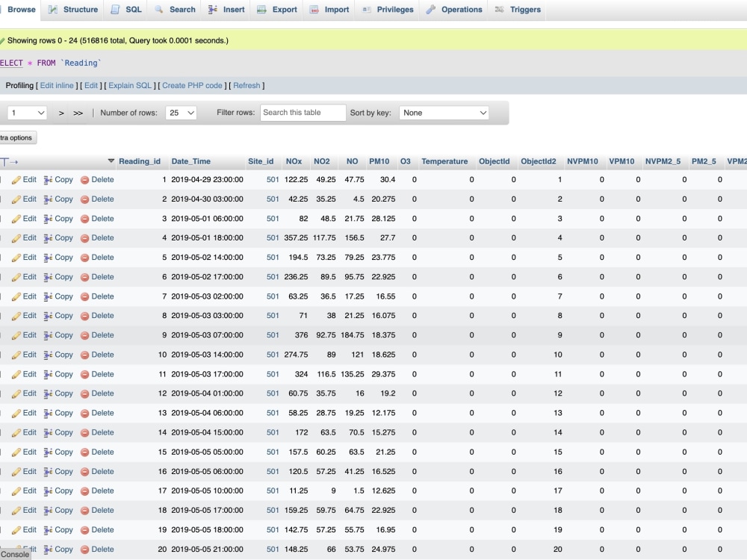The height and width of the screenshot is (560, 747).
Task: Jump to last page with >> button
Action: [78, 113]
